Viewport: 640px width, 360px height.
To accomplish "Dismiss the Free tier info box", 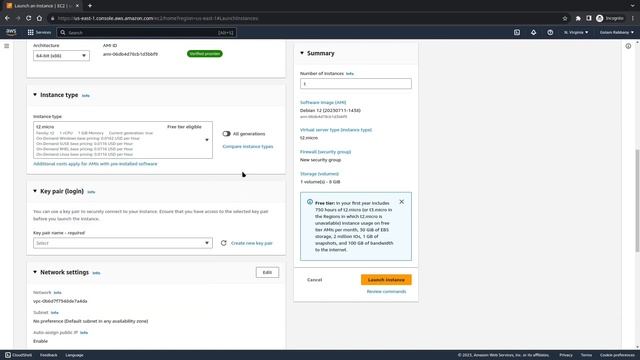I will pyautogui.click(x=402, y=202).
